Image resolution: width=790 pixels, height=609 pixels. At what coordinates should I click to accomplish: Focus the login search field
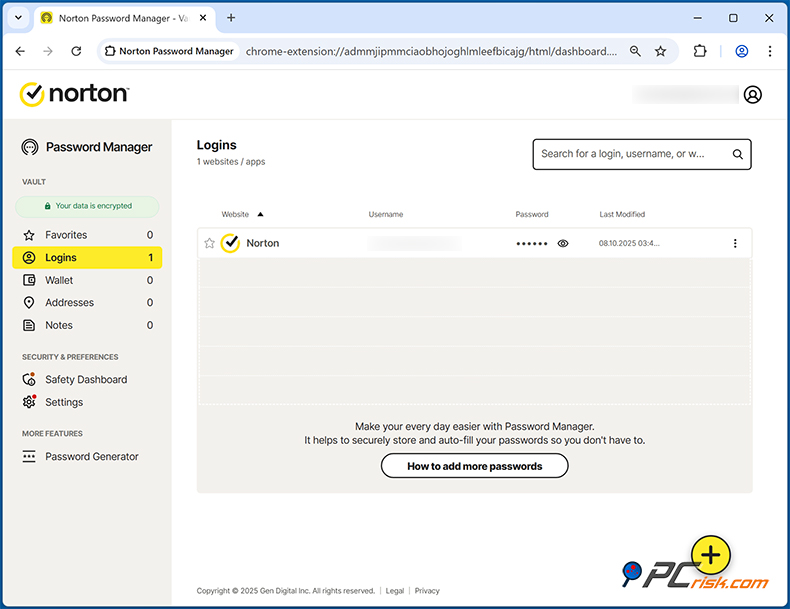click(628, 154)
